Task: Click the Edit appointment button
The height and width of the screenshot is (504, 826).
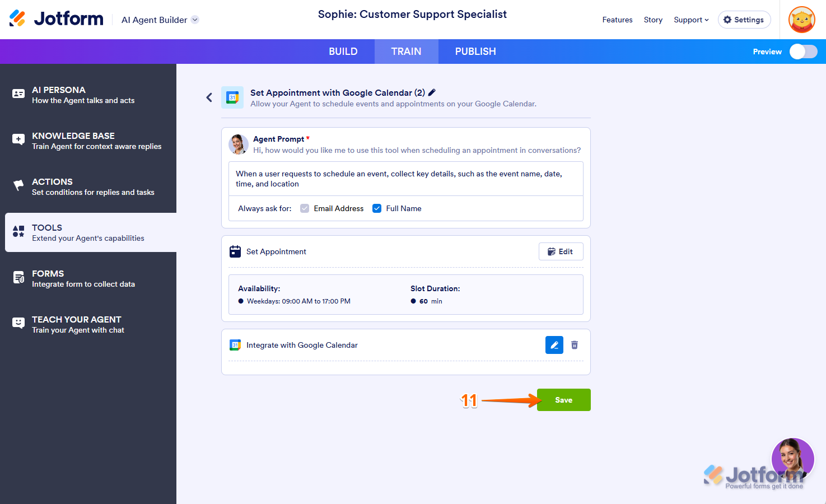Action: click(x=561, y=251)
